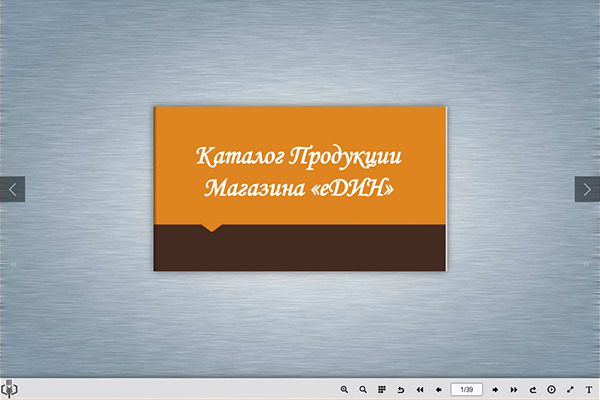Open the text view T icon
Viewport: 600px width, 400px height.
588,389
